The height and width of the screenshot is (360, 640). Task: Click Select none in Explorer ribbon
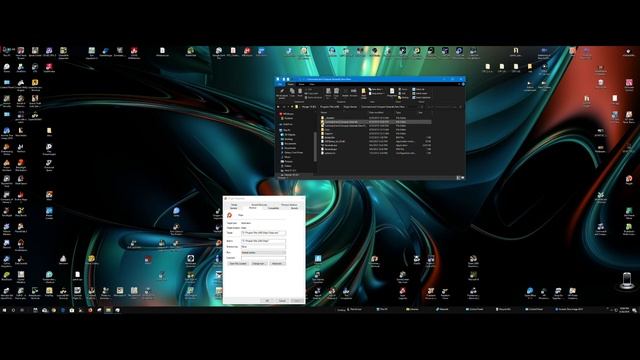click(x=420, y=93)
